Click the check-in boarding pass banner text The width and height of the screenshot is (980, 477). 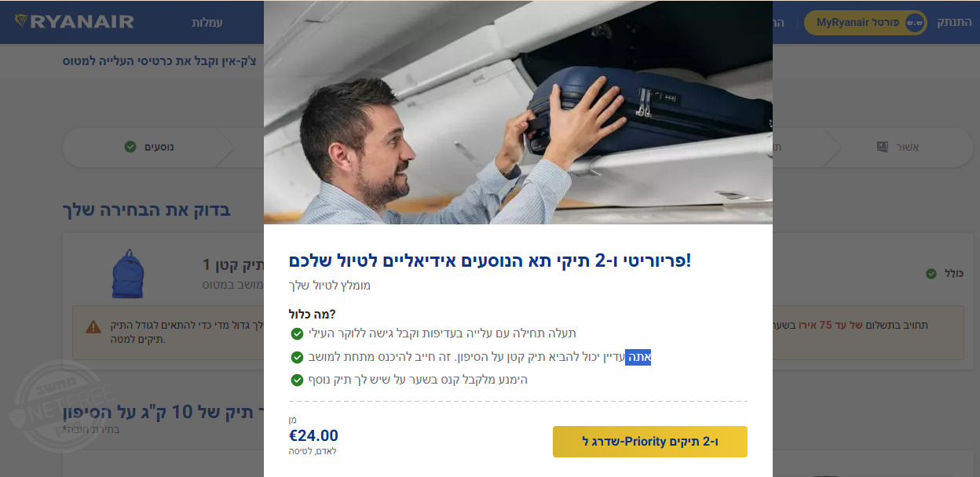click(163, 61)
